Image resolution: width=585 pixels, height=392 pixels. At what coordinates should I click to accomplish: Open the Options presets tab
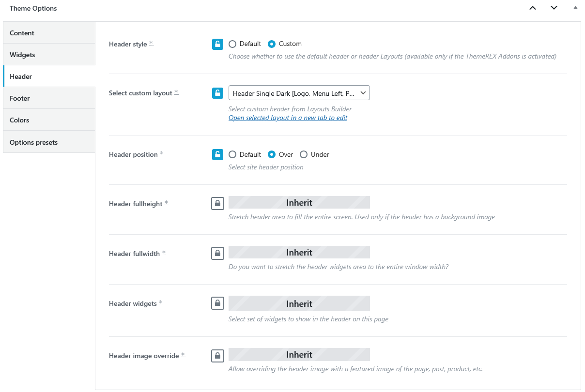point(49,142)
